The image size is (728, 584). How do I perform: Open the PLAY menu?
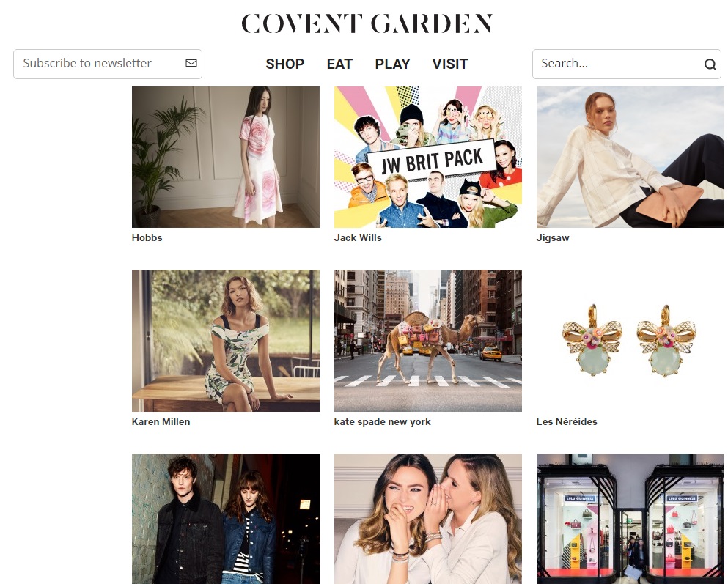pos(392,64)
